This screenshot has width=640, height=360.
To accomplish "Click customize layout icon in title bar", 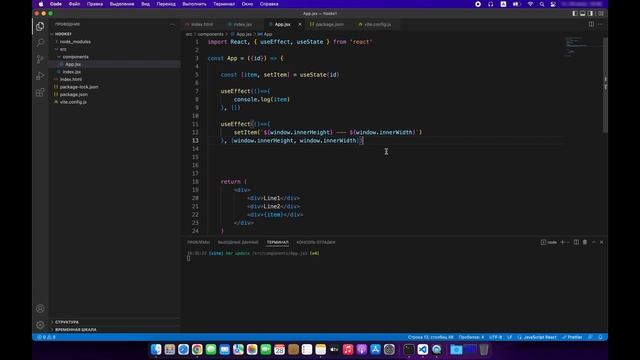I will [x=600, y=13].
